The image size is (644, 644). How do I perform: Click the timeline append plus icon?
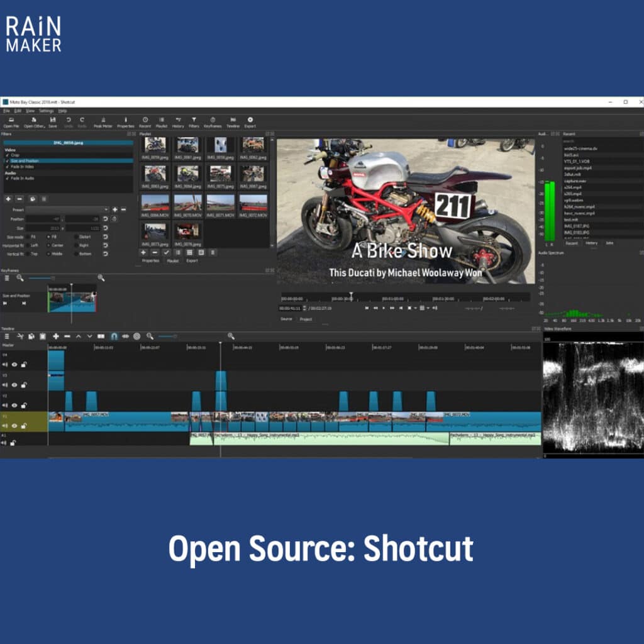pos(56,336)
